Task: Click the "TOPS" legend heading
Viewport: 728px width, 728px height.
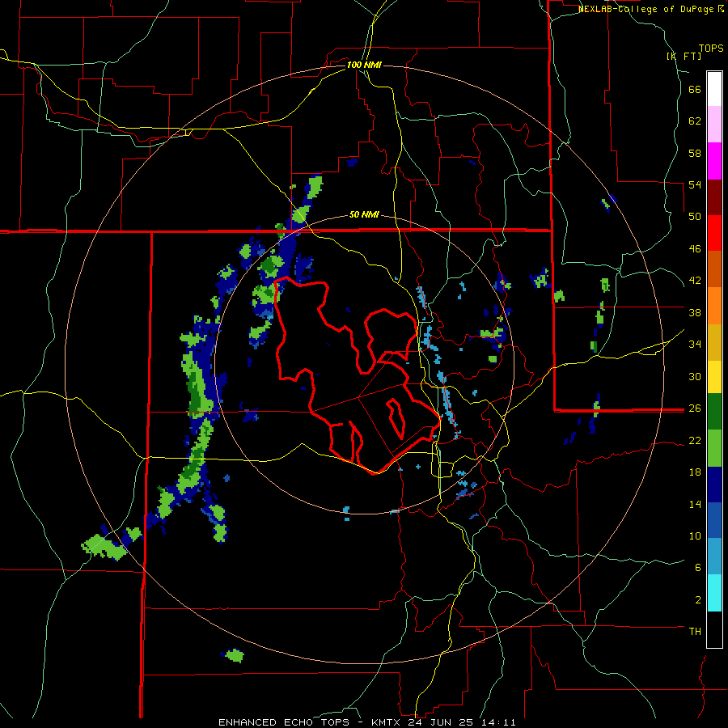Action: (711, 48)
